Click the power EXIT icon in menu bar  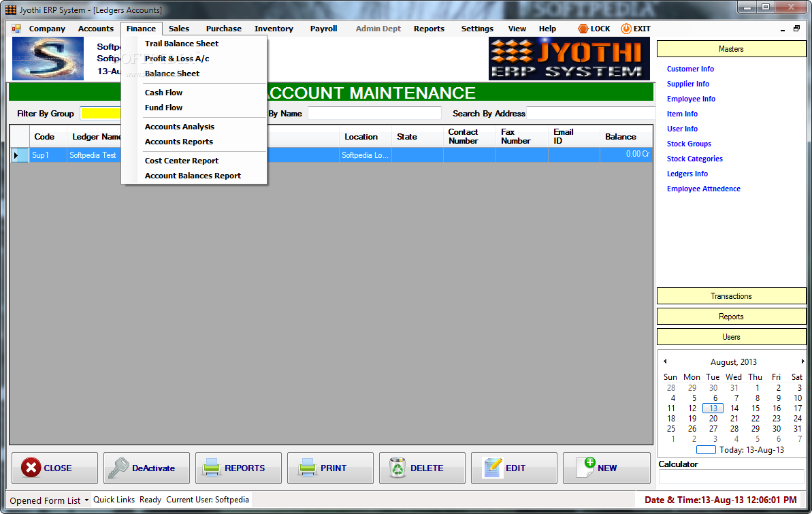[626, 29]
